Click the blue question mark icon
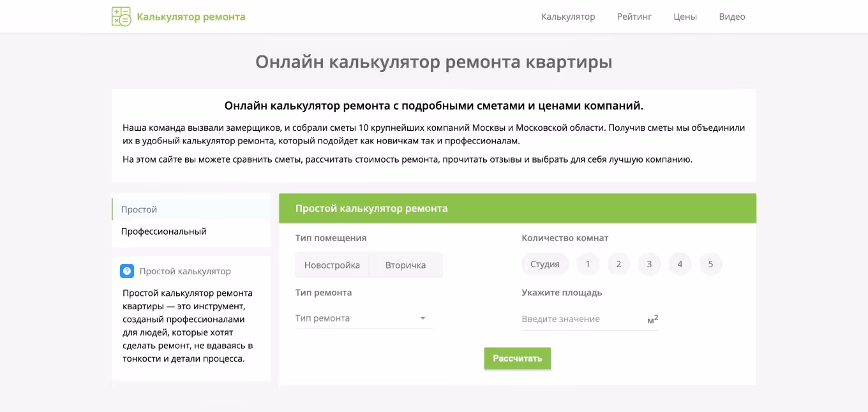The image size is (868, 412). point(127,271)
